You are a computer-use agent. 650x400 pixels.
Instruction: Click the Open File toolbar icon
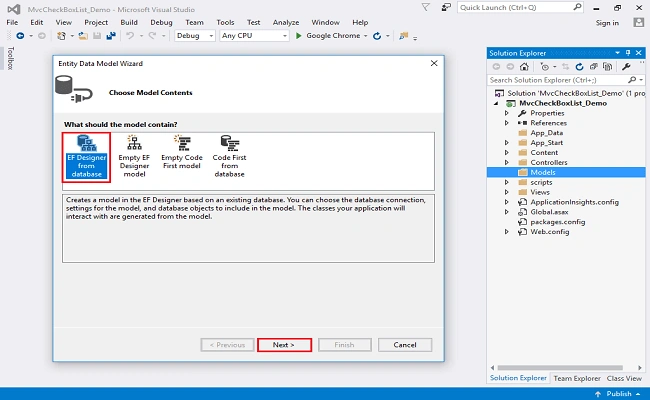coord(83,36)
